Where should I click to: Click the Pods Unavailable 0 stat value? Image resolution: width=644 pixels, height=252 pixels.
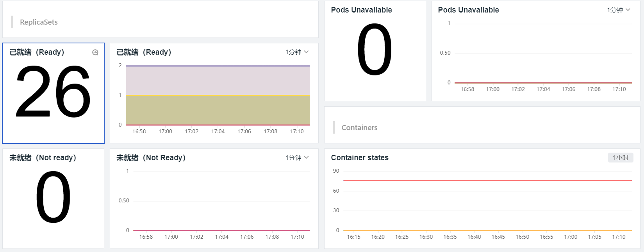click(375, 50)
